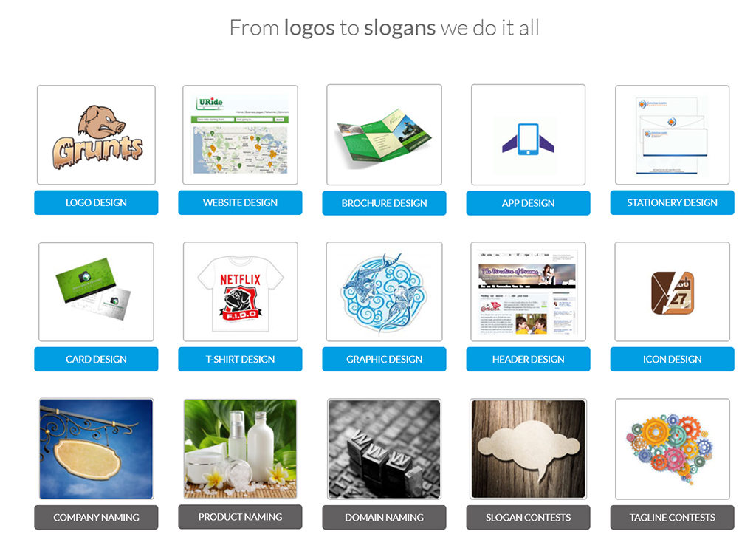Viewport: 756px width, 548px height.
Task: Open COMPANY NAMING contests
Action: tap(96, 518)
